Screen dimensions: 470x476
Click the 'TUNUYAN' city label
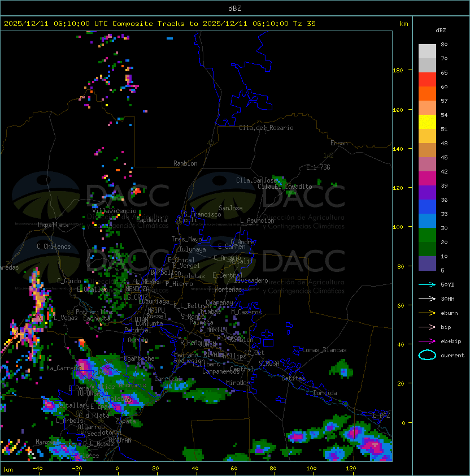click(x=120, y=440)
